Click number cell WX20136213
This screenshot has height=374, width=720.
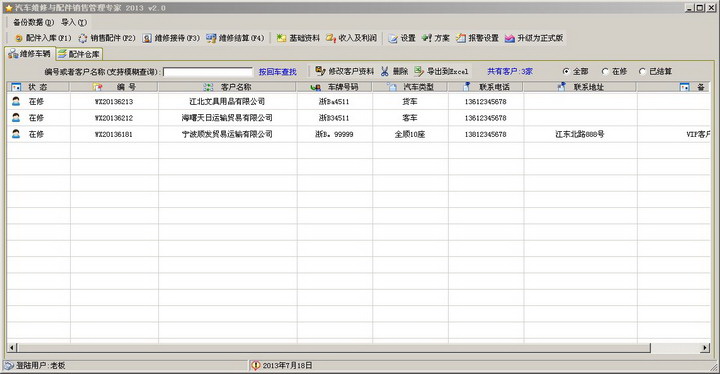pyautogui.click(x=114, y=102)
